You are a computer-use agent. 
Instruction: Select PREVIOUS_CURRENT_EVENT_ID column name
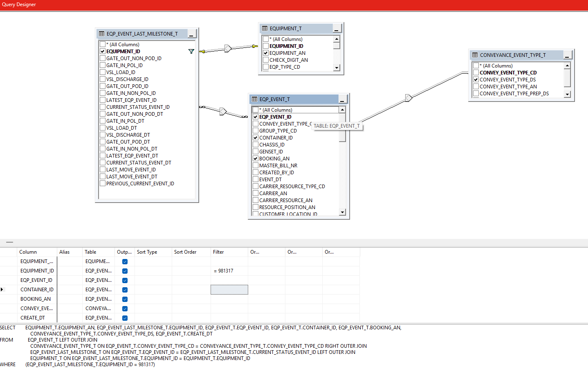click(x=140, y=184)
